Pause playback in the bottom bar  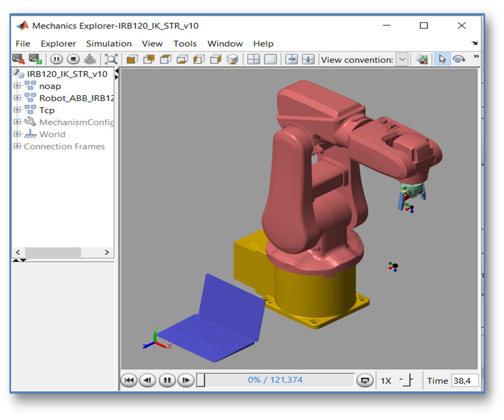click(x=167, y=380)
